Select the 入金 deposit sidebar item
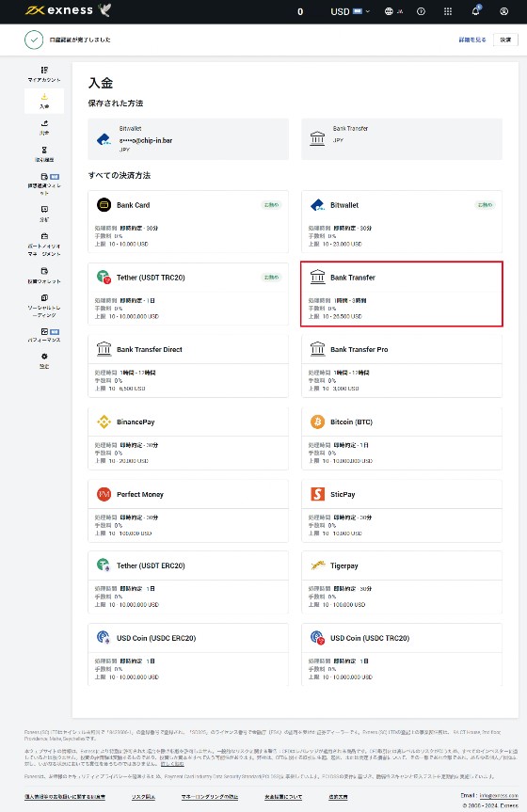This screenshot has height=812, width=527. (x=44, y=101)
